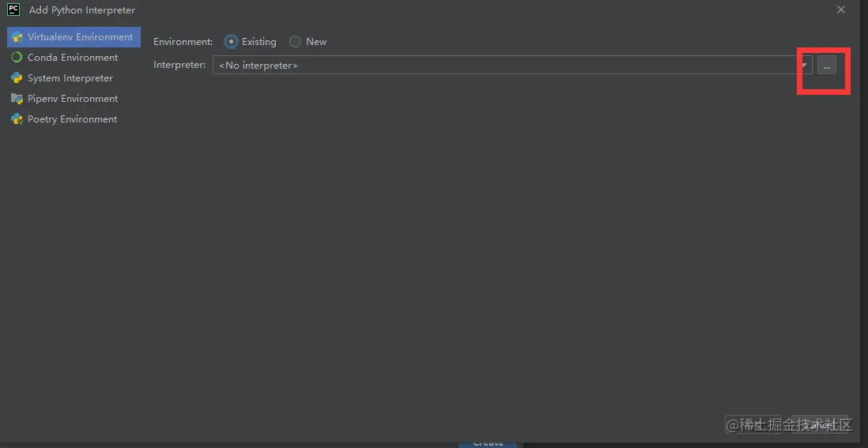This screenshot has width=868, height=448.
Task: Click the "Environment:" label text
Action: click(183, 41)
